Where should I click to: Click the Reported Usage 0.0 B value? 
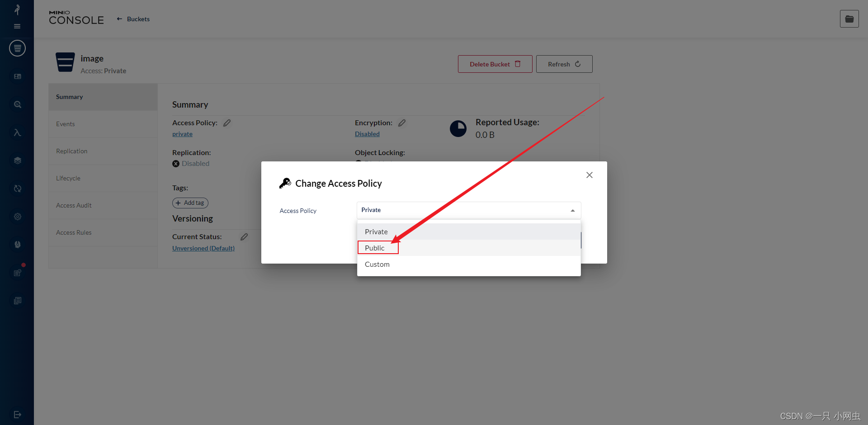coord(485,135)
